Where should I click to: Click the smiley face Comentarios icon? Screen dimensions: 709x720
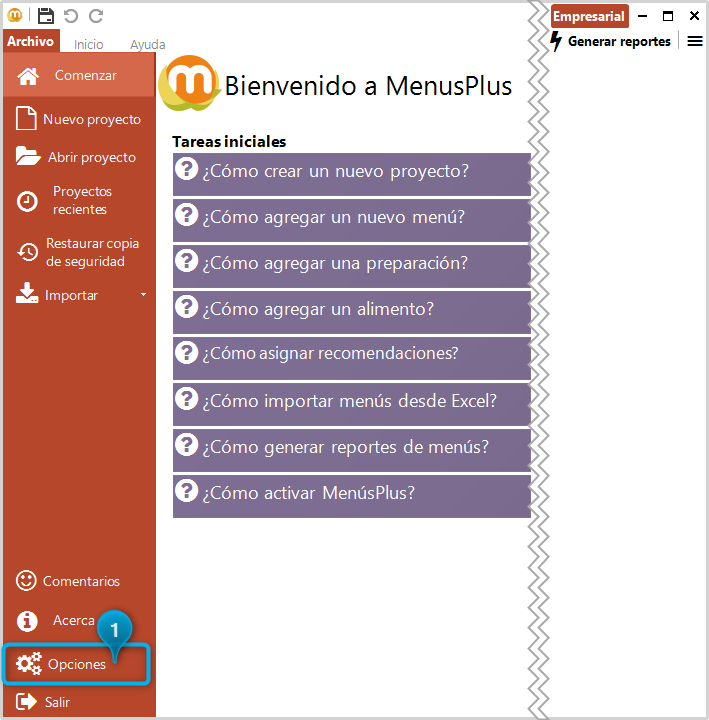coord(26,580)
